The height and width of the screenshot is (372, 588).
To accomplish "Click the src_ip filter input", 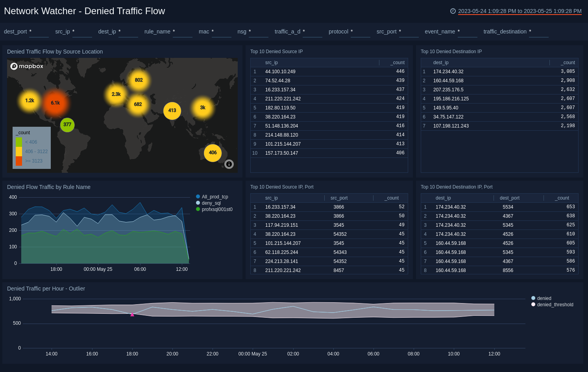I will coord(82,32).
